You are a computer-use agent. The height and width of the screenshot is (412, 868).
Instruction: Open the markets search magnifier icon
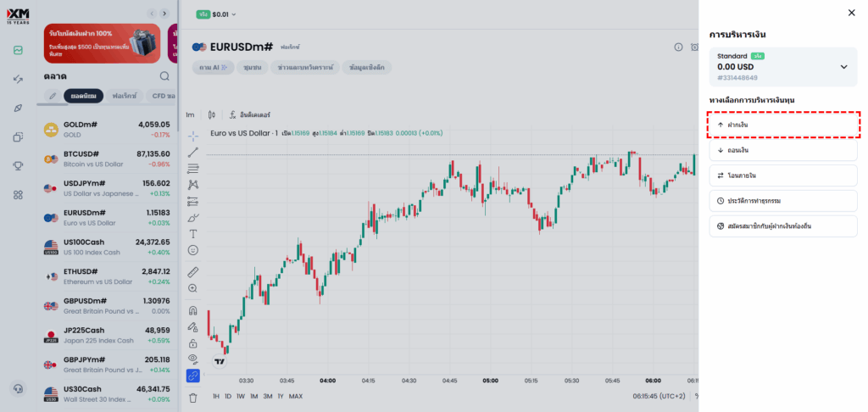click(x=164, y=76)
